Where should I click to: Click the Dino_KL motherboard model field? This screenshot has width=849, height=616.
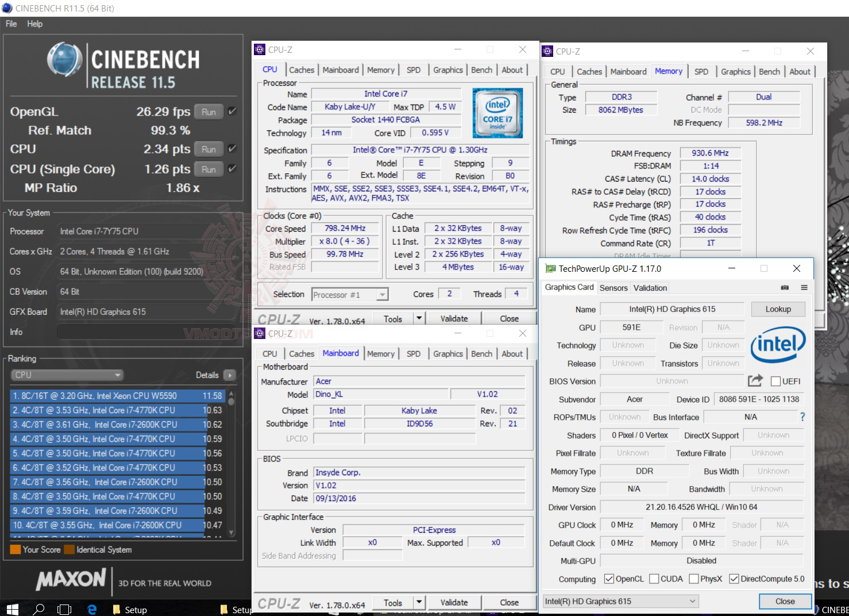(381, 394)
